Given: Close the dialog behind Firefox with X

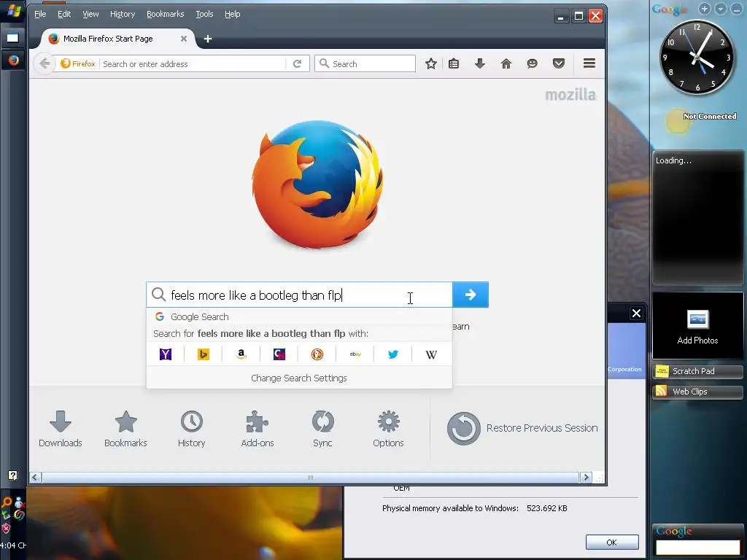Looking at the screenshot, I should point(636,314).
